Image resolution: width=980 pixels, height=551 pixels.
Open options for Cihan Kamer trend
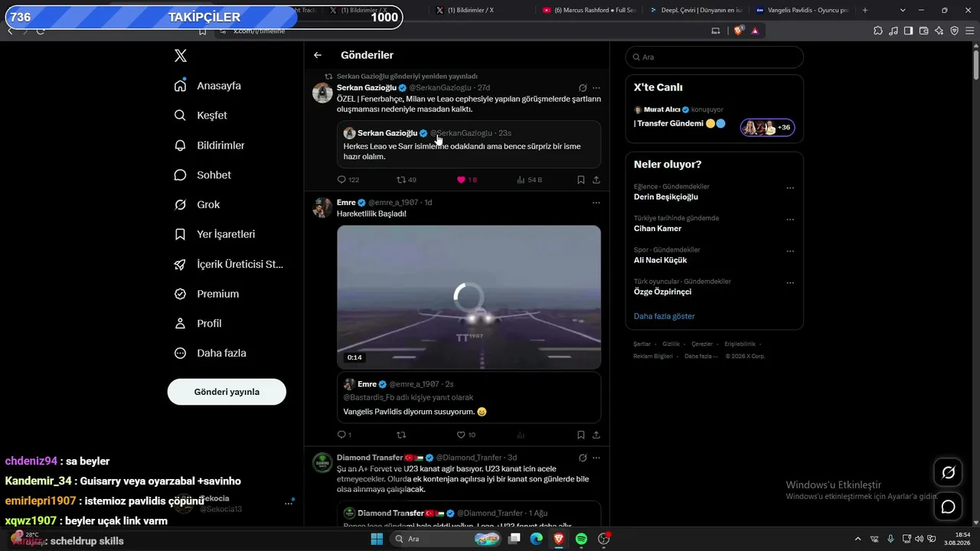click(x=790, y=219)
